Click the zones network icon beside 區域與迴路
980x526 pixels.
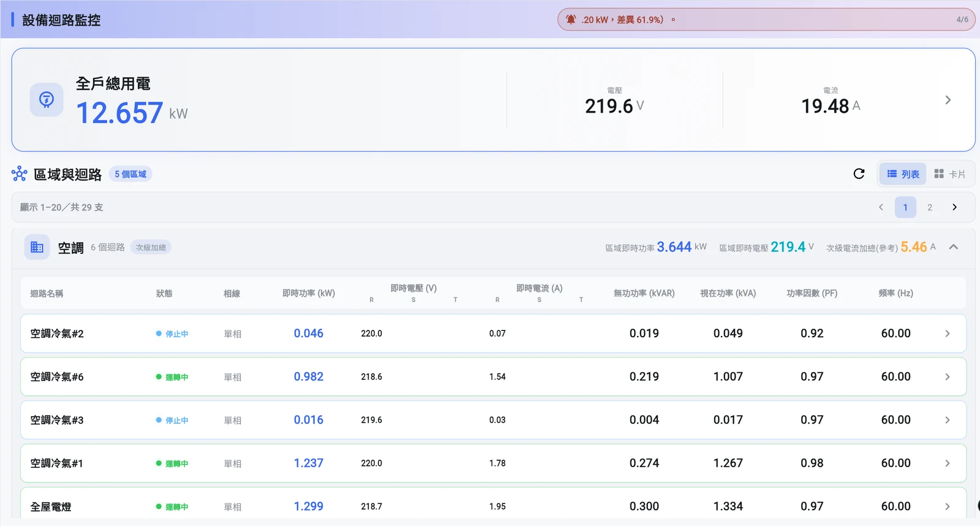pyautogui.click(x=20, y=174)
